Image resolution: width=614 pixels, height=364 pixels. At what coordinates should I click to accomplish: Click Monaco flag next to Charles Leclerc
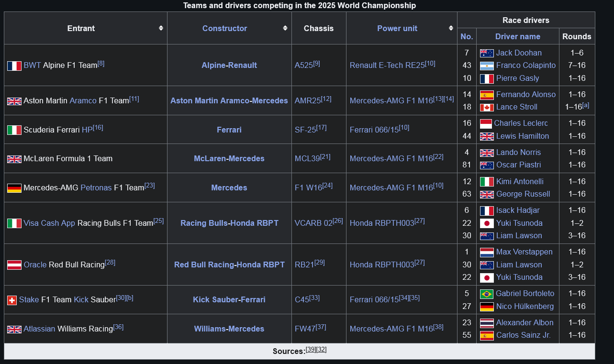coord(486,123)
